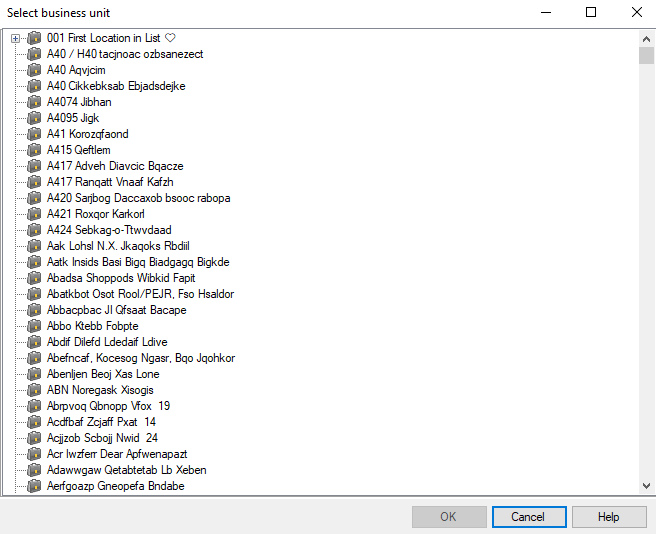656x534 pixels.
Task: Select Abrpvoq Qbnopp Vfox 19
Action: tap(108, 406)
